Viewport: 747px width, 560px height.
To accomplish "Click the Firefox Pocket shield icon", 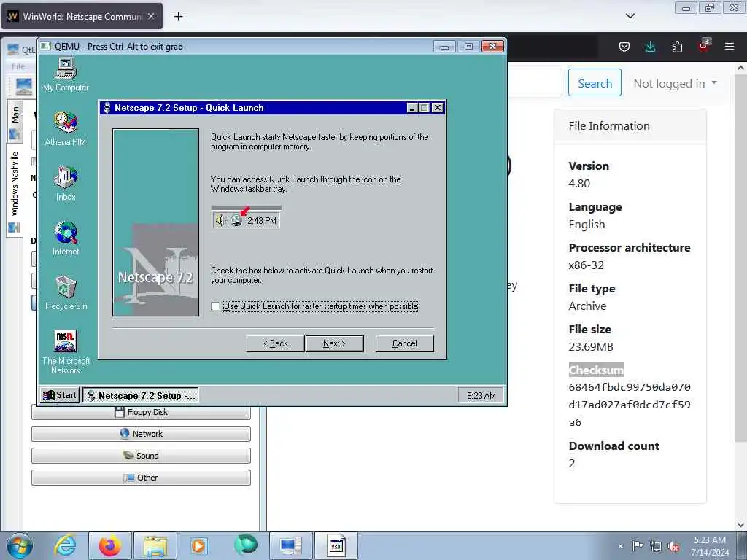I will pos(624,46).
